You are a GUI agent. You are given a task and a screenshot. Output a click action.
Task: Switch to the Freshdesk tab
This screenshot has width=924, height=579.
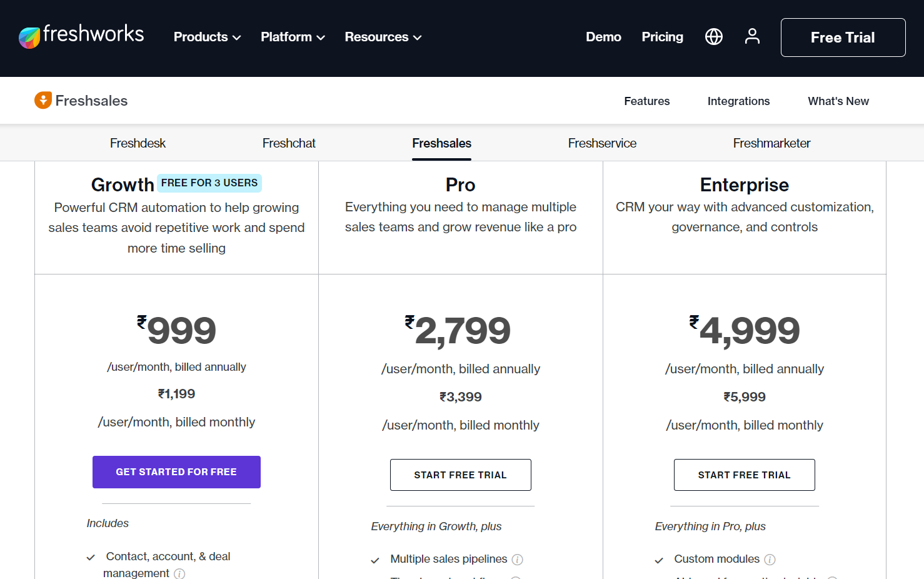pyautogui.click(x=138, y=143)
